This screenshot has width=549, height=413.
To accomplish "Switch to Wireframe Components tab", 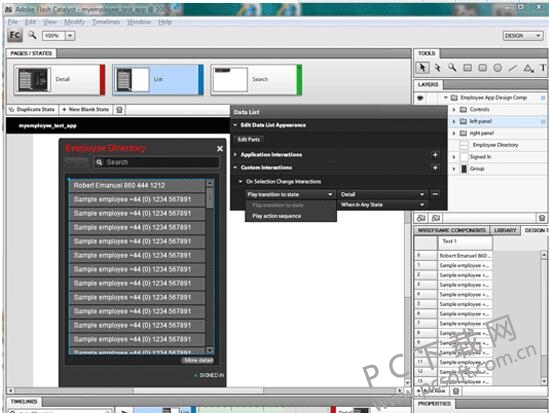I will coord(451,230).
